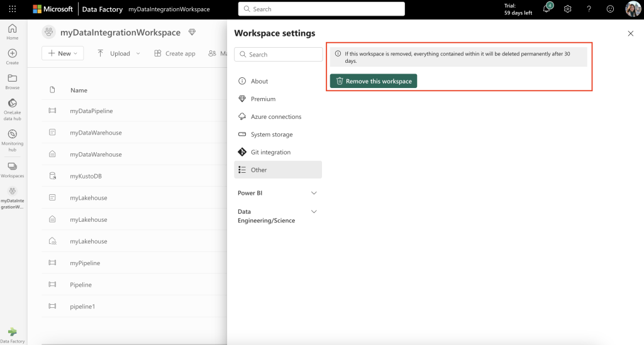Click Create in left sidebar
Image resolution: width=644 pixels, height=345 pixels.
point(13,57)
